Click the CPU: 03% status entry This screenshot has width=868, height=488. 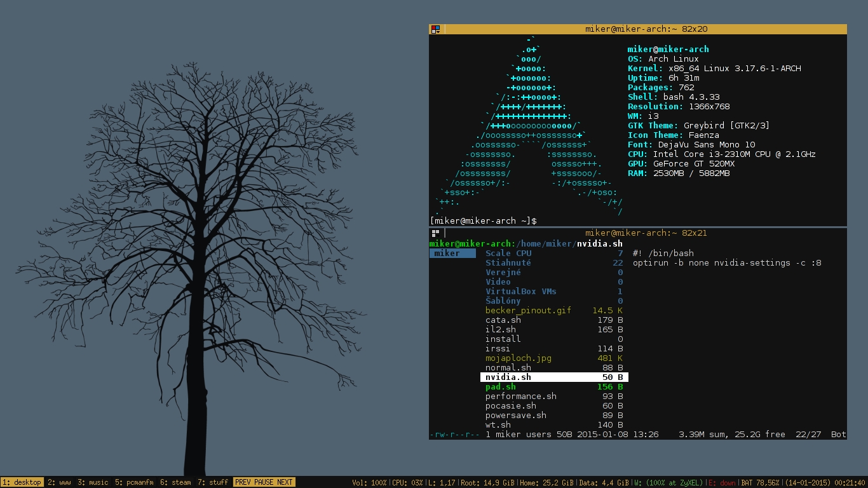[407, 483]
